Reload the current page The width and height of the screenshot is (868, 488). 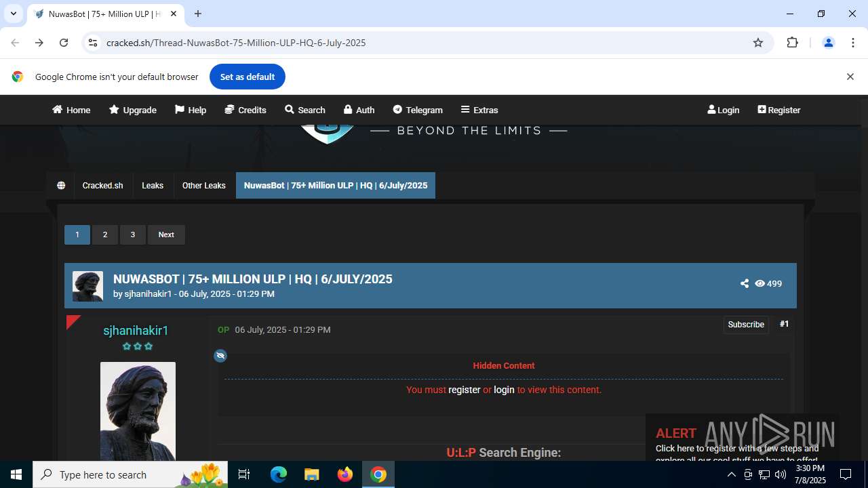(64, 43)
